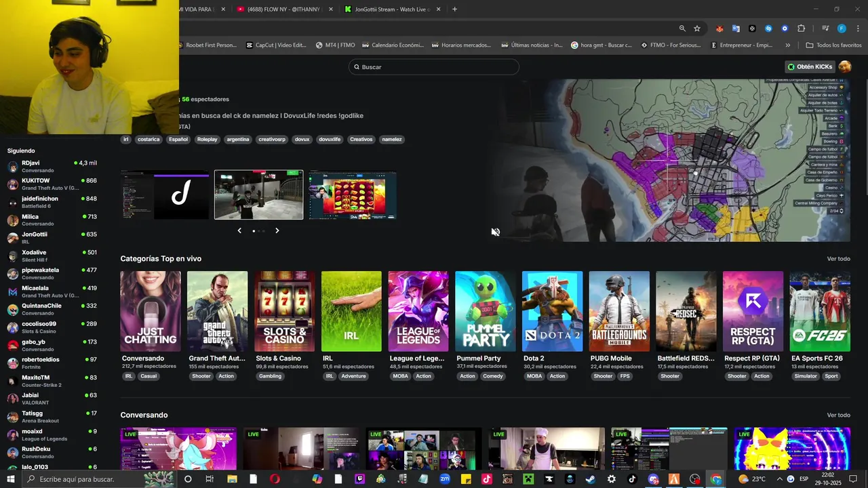The height and width of the screenshot is (488, 868).
Task: Open KUKITOW channel in sidebar
Action: tap(52, 184)
